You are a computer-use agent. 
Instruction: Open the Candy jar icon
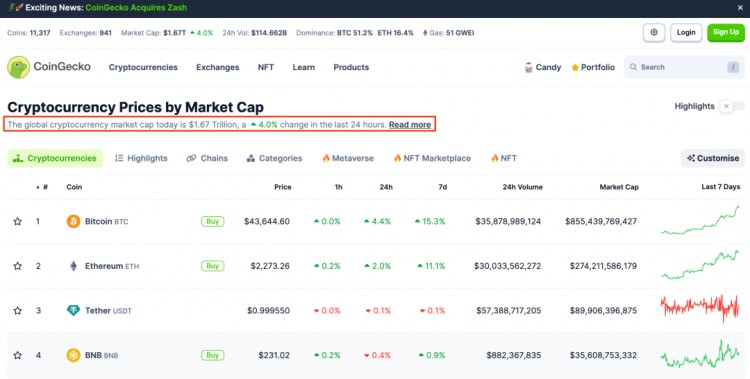(x=529, y=67)
